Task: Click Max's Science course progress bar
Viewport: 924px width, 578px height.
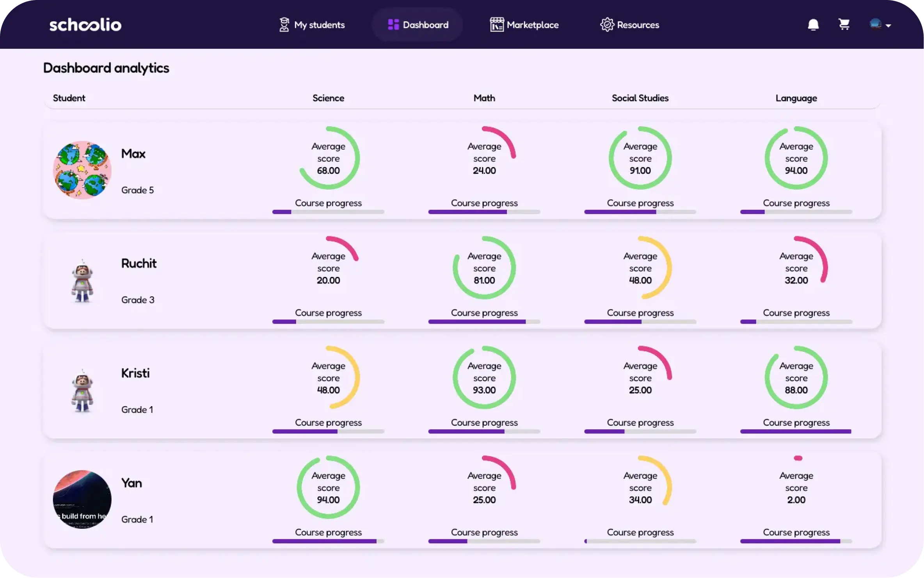Action: coord(328,212)
